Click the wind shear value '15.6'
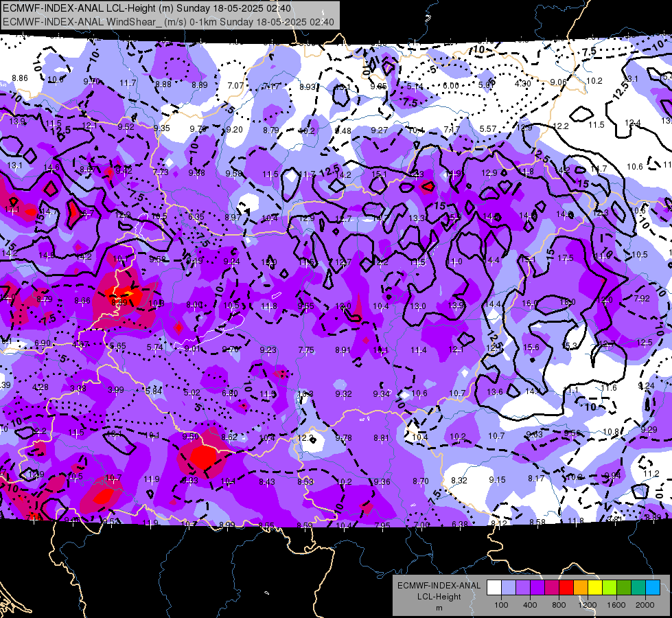 click(531, 347)
